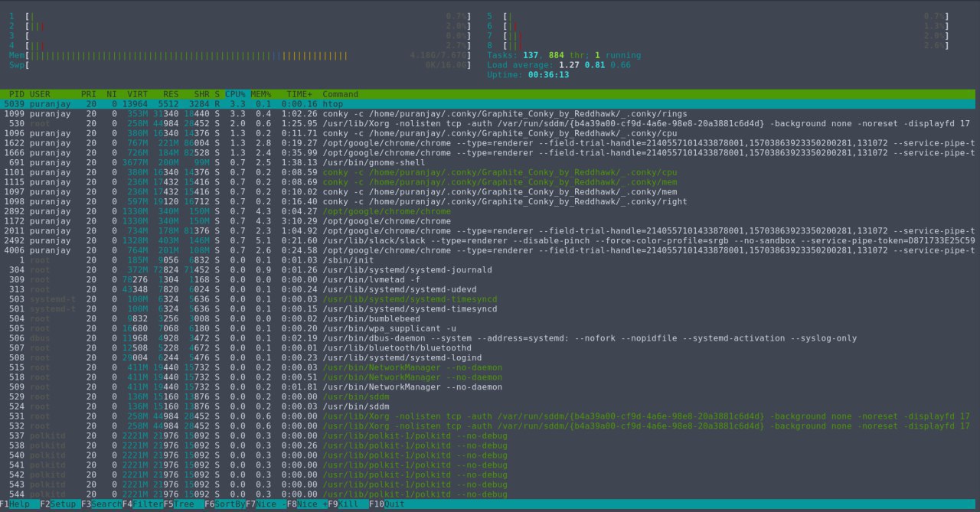The width and height of the screenshot is (980, 512).
Task: Click the Tasks count line
Action: coord(564,56)
